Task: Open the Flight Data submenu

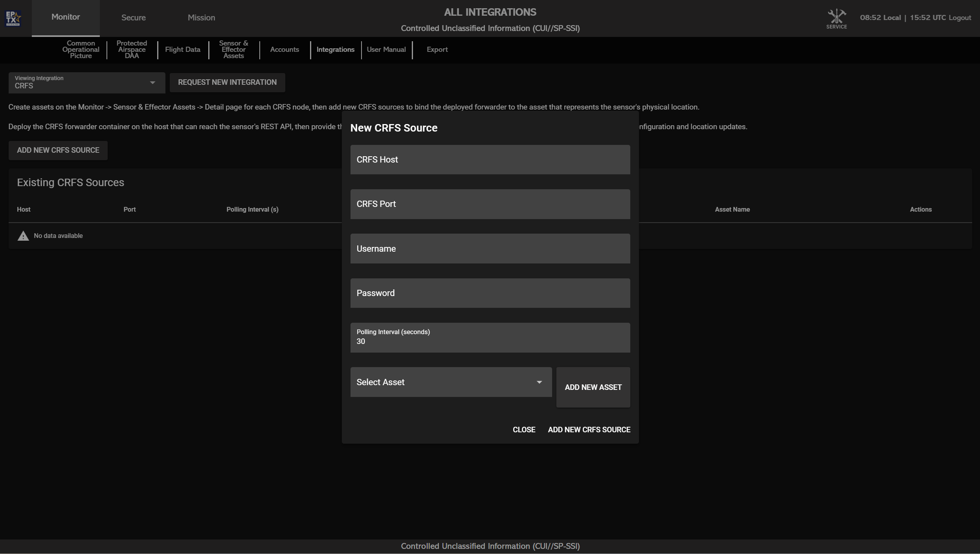Action: [182, 49]
